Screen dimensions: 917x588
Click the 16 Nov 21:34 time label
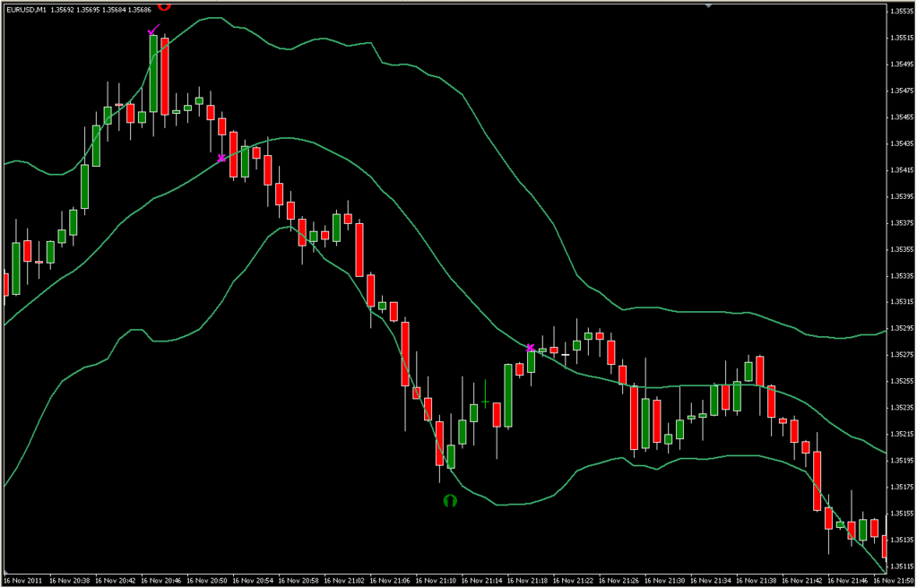[x=711, y=582]
